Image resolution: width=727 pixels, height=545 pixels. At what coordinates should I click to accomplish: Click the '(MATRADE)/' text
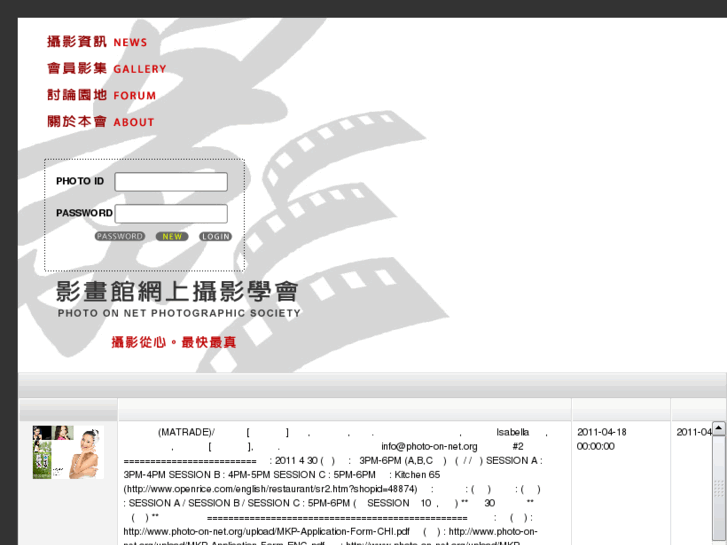tap(186, 432)
